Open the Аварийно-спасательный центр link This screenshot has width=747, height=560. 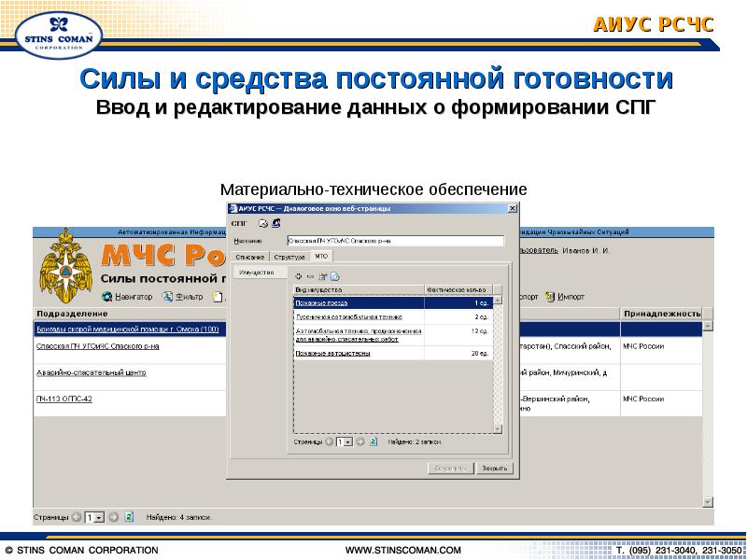click(91, 372)
